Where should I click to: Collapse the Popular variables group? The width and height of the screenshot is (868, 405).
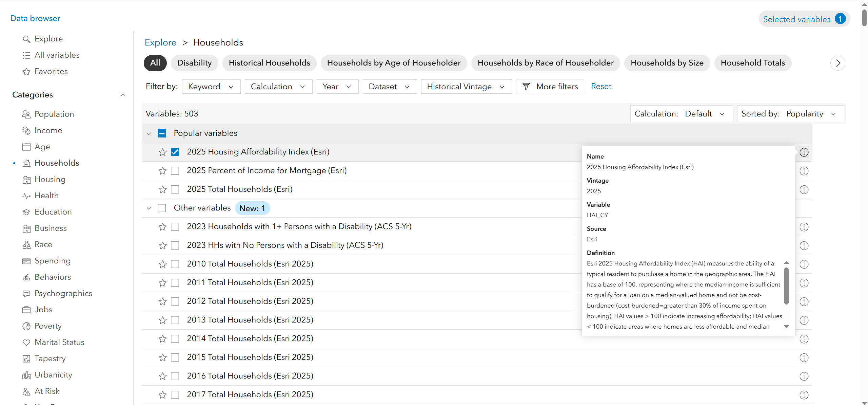pos(149,133)
